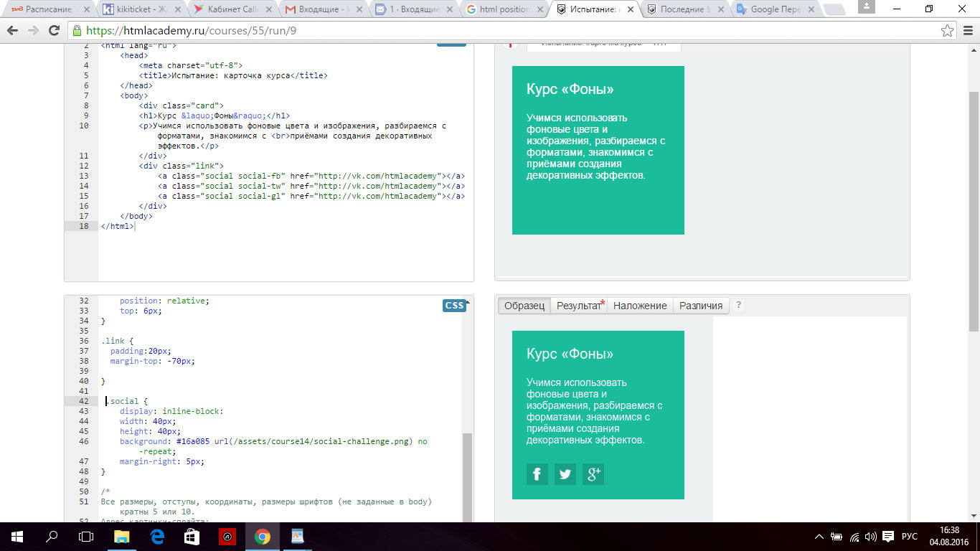The image size is (980, 551).
Task: Click the address bar URL field
Action: (x=502, y=31)
